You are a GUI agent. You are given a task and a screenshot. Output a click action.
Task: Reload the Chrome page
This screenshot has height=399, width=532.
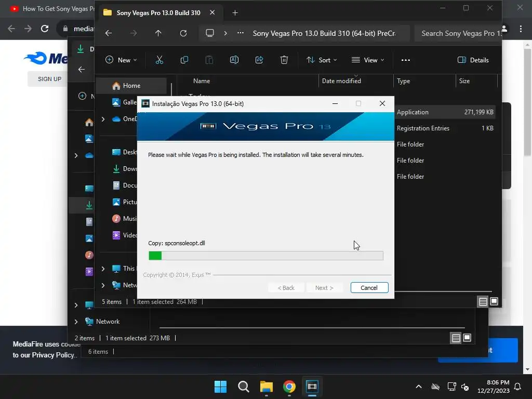click(45, 29)
